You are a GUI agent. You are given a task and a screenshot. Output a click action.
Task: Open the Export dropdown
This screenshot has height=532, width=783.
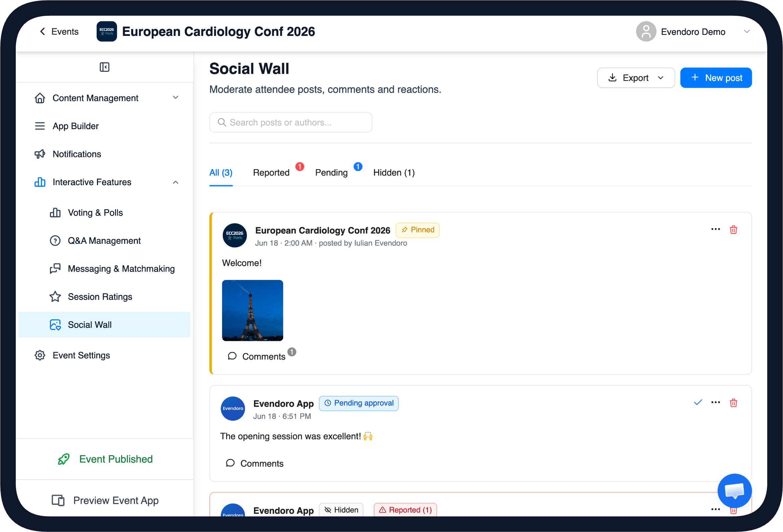pos(635,78)
